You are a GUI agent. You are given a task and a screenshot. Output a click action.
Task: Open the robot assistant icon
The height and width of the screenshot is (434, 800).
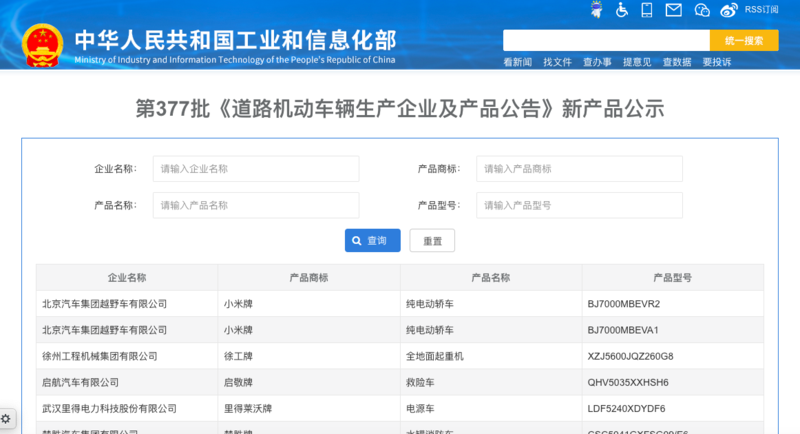[x=596, y=10]
